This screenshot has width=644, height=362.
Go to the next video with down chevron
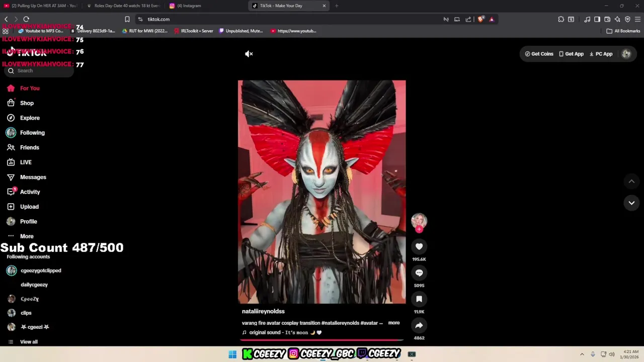(x=631, y=203)
